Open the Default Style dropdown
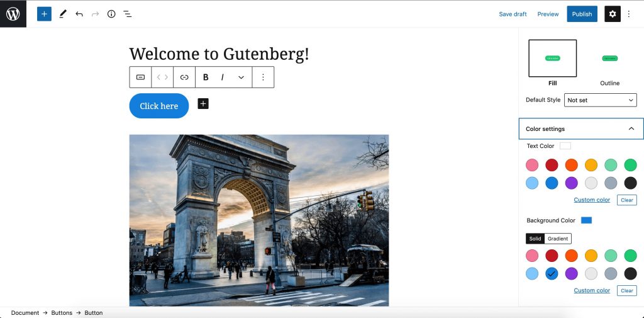This screenshot has width=644, height=318. tap(600, 100)
